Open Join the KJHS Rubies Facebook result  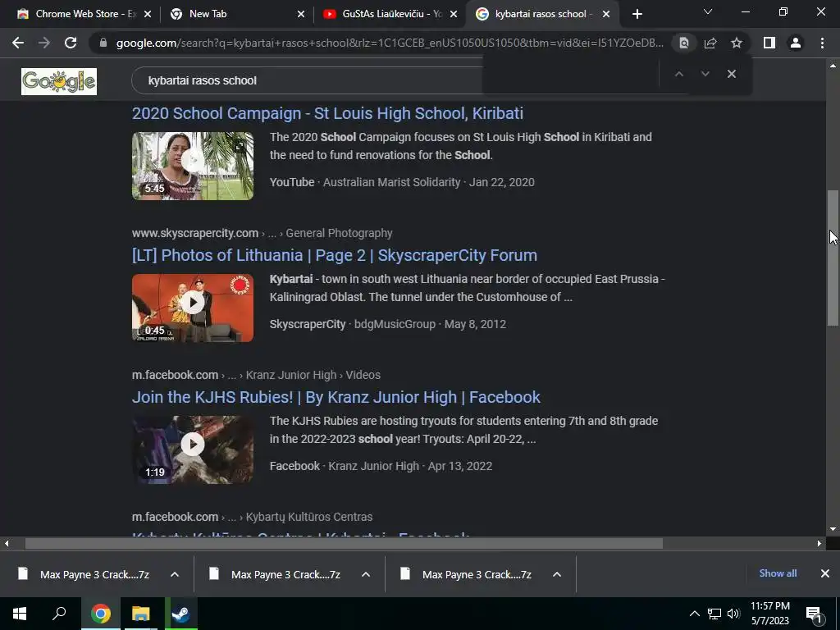pyautogui.click(x=336, y=398)
